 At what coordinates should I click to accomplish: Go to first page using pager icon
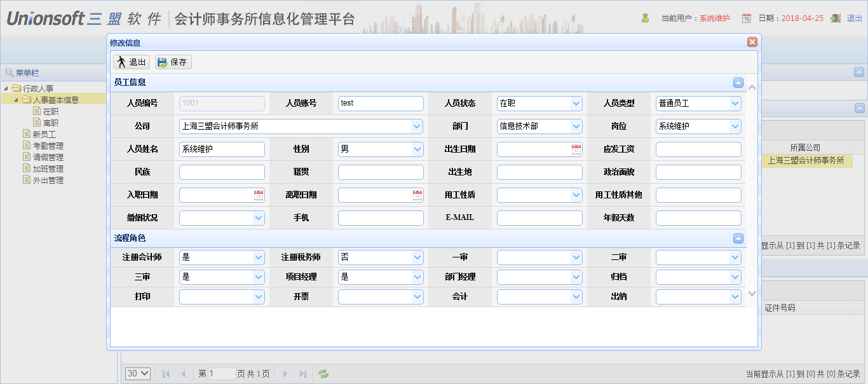(x=166, y=374)
